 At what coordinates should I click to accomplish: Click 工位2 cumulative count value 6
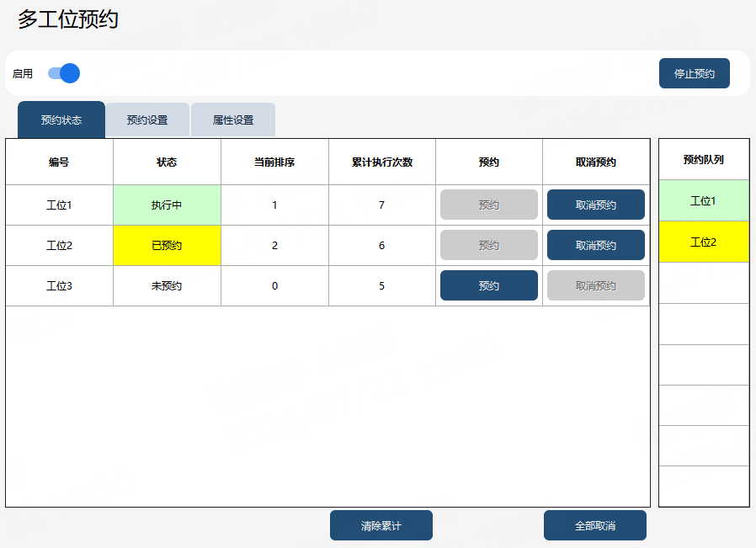(382, 245)
